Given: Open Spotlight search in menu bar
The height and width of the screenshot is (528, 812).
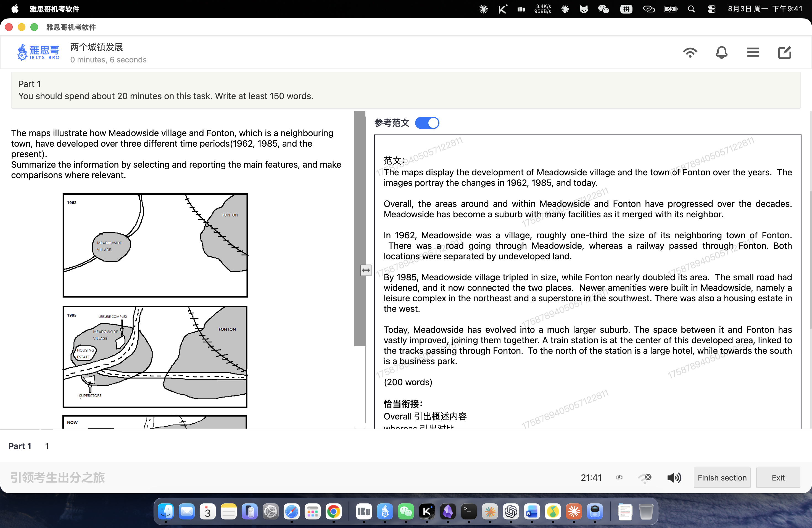Looking at the screenshot, I should [x=691, y=9].
